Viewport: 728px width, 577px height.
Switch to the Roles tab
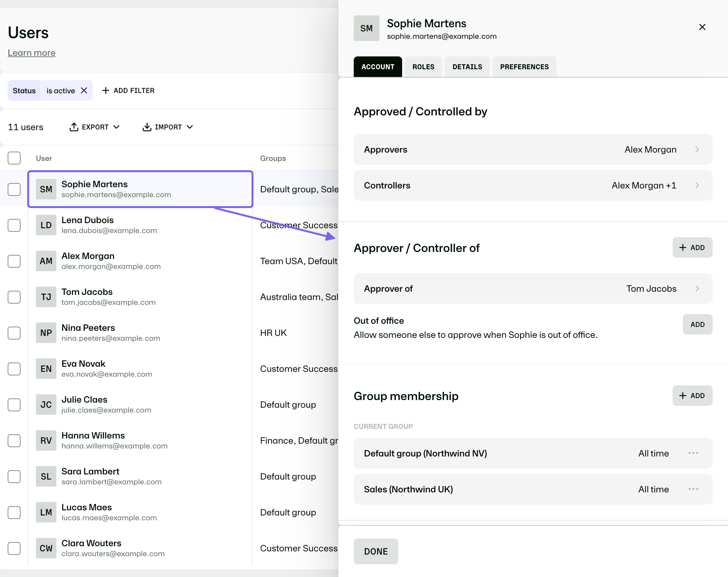(x=423, y=67)
